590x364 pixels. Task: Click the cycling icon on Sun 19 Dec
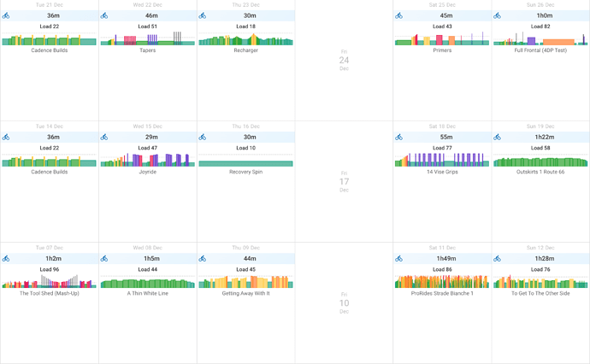coord(497,138)
